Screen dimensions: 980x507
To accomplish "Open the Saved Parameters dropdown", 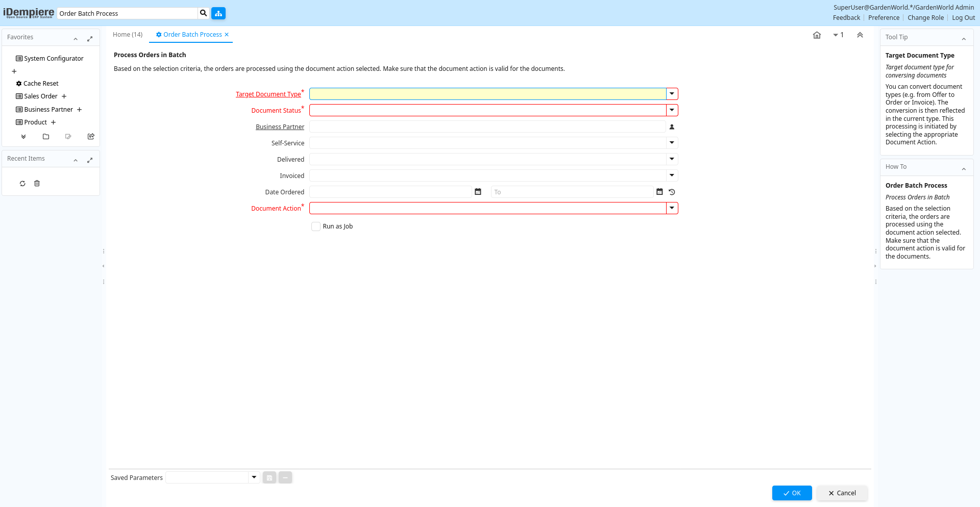I will pyautogui.click(x=254, y=477).
